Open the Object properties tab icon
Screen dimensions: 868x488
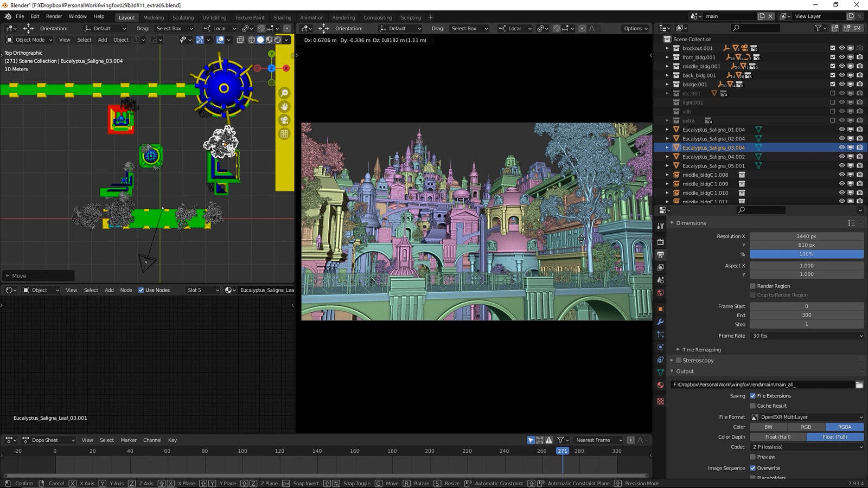tap(660, 309)
